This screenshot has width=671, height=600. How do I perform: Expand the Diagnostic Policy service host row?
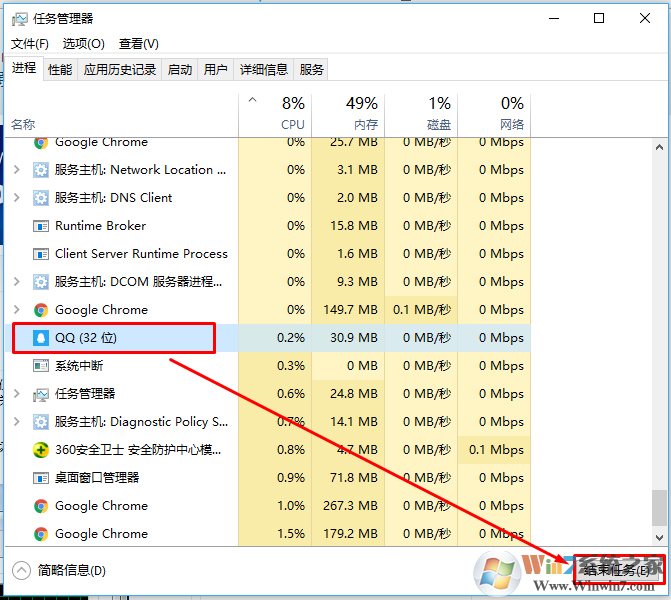coord(16,422)
